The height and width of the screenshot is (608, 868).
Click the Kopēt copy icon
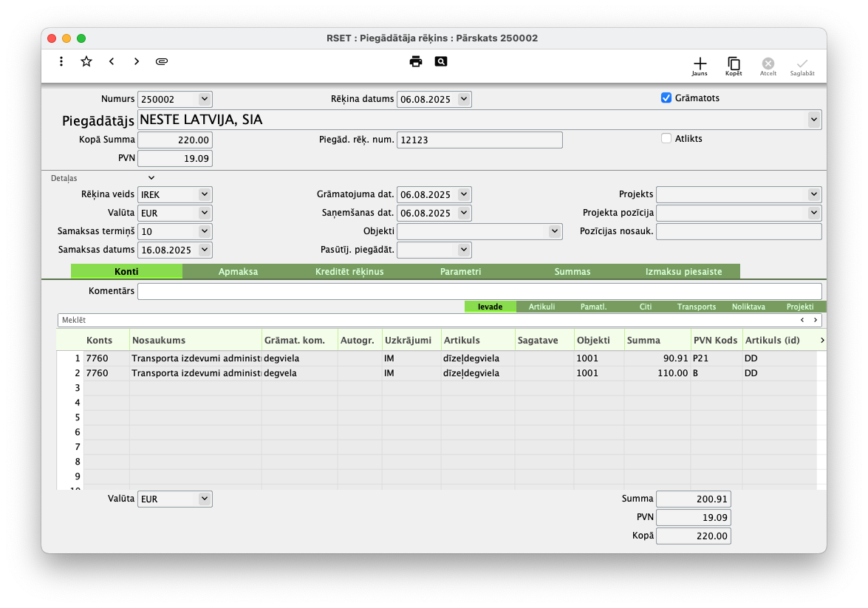pos(734,66)
